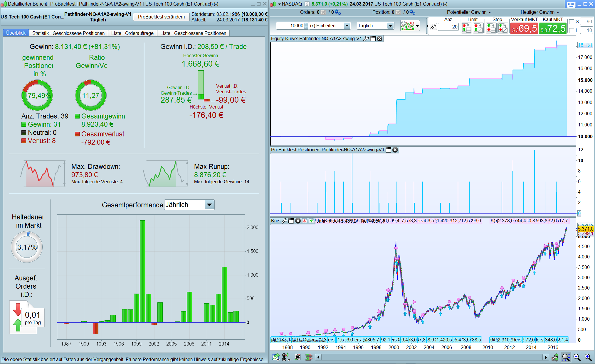Screen dimensions: 595x364
Task: Enable the L limit checkbox
Action: 572,31
